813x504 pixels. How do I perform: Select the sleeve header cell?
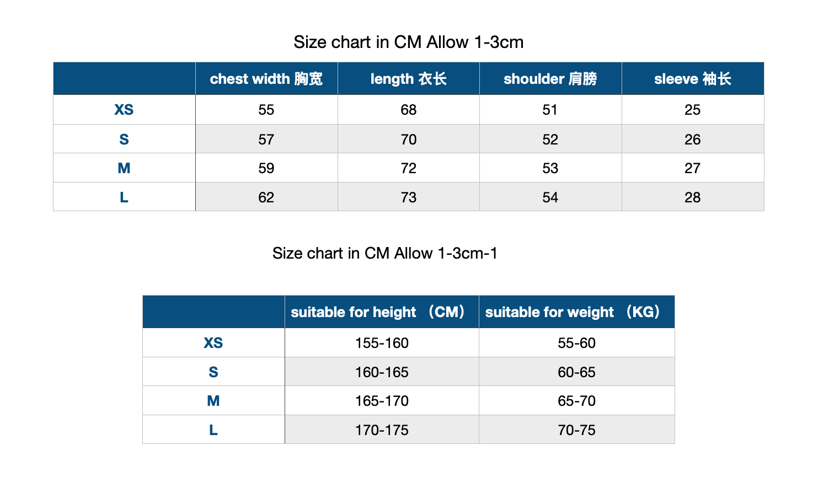693,79
